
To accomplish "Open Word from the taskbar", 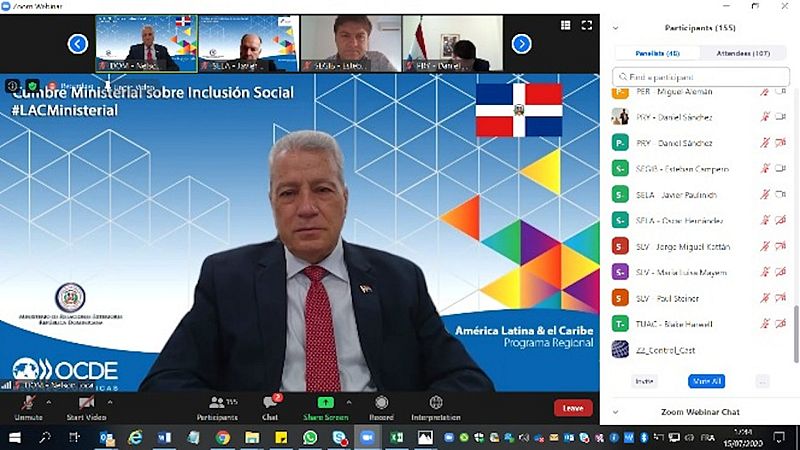I will point(164,438).
